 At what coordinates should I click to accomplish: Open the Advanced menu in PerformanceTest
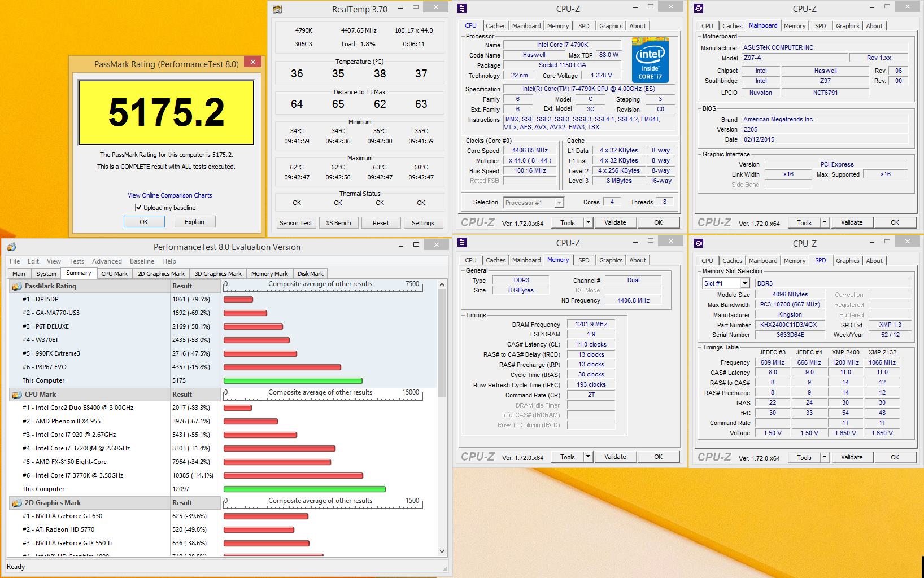pyautogui.click(x=107, y=261)
